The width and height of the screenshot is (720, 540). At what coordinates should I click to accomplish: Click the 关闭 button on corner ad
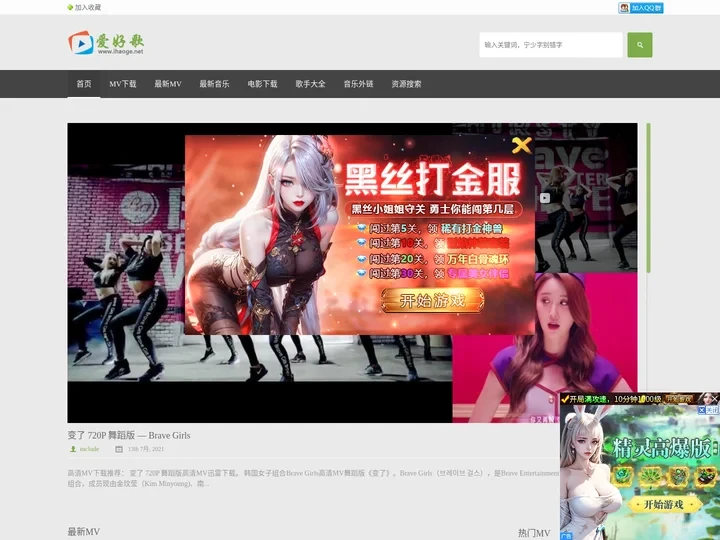pyautogui.click(x=708, y=410)
